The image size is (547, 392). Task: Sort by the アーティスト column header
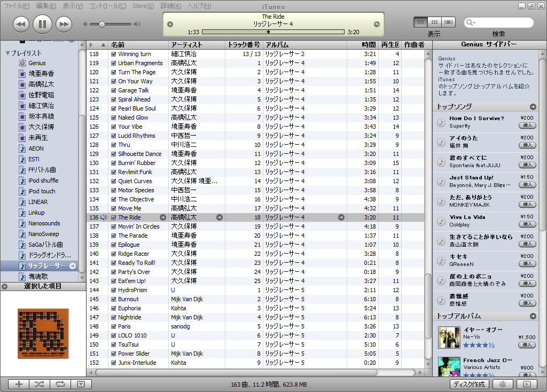[x=197, y=45]
